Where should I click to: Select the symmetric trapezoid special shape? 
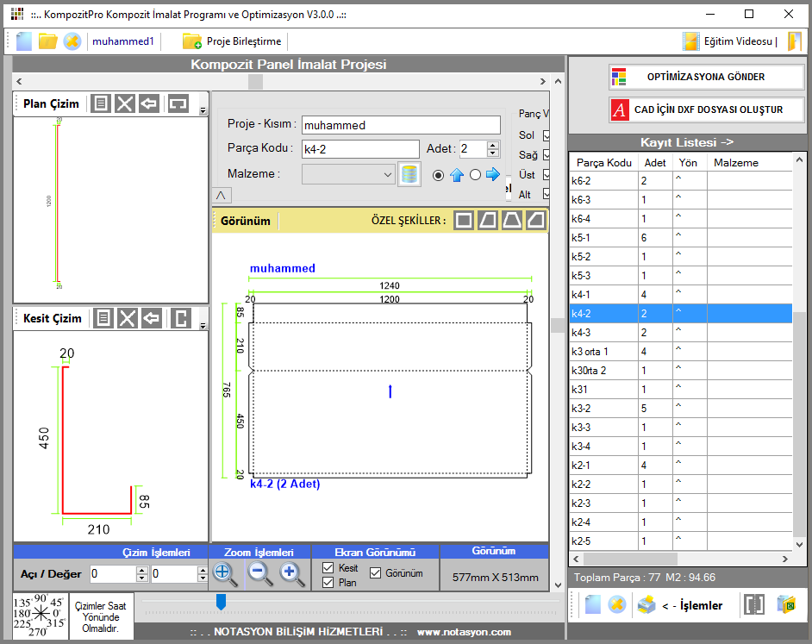(512, 221)
